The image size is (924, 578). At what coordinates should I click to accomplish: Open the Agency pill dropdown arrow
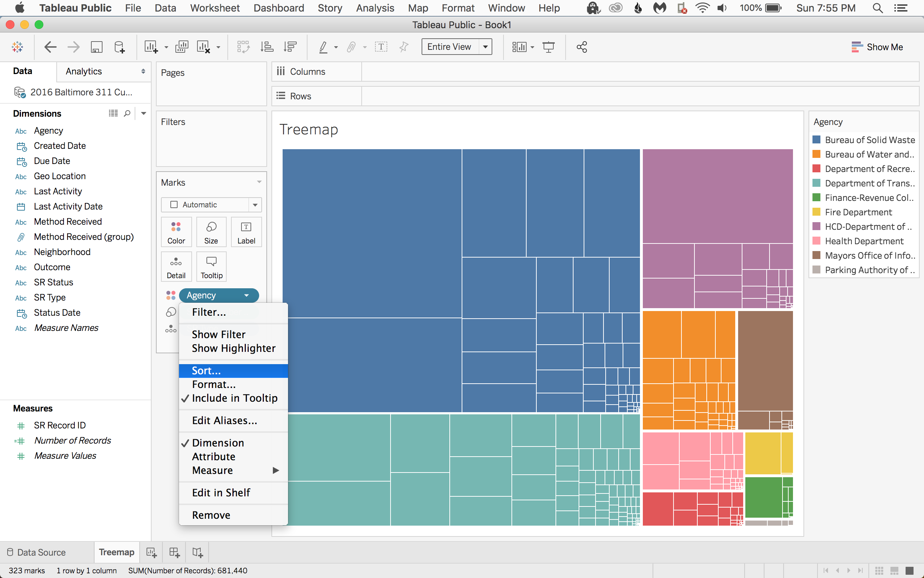pyautogui.click(x=247, y=296)
